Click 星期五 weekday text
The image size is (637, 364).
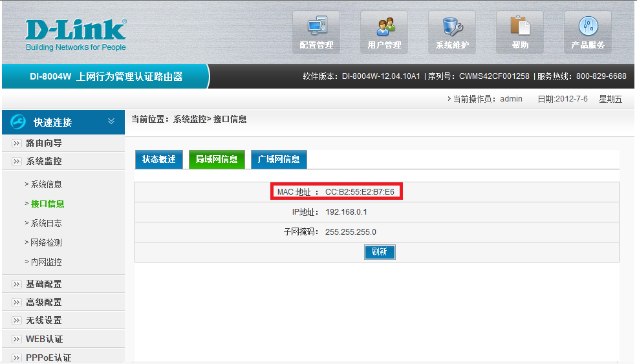610,99
